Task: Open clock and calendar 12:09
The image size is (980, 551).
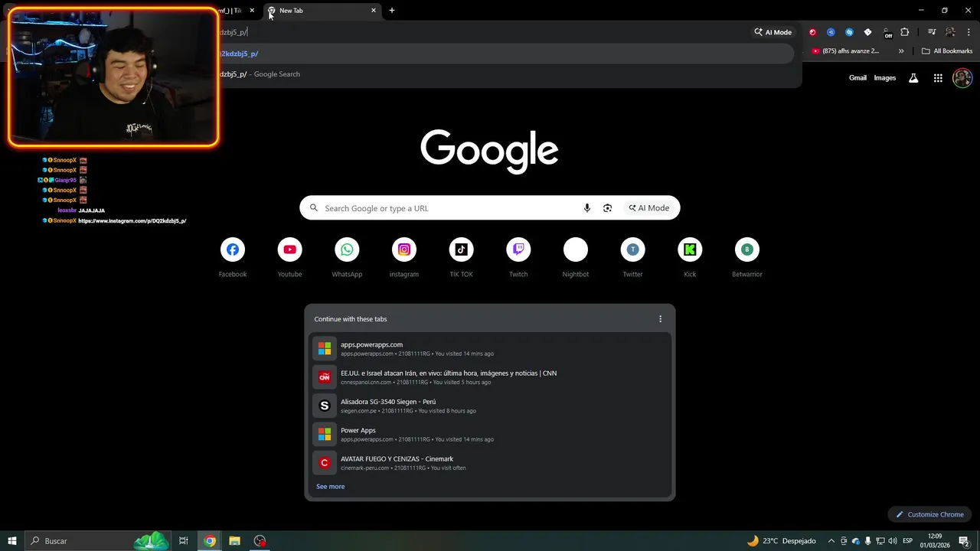Action: (935, 541)
